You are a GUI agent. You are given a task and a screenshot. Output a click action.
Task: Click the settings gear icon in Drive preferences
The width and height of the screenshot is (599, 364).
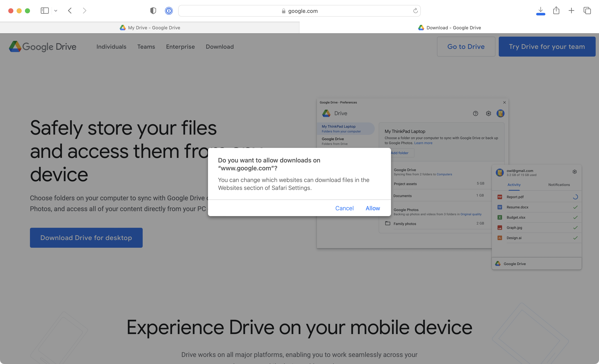pyautogui.click(x=488, y=113)
